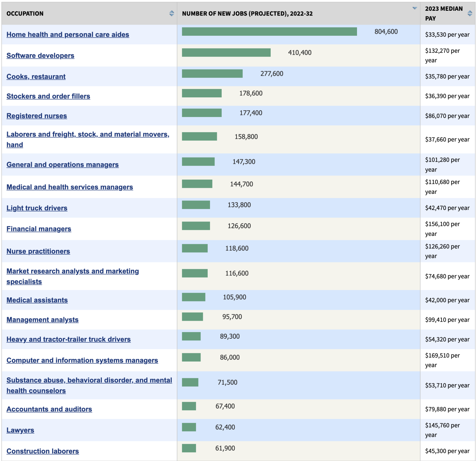The width and height of the screenshot is (476, 461).
Task: Click the green bar for 804,600 jobs
Action: 269,32
